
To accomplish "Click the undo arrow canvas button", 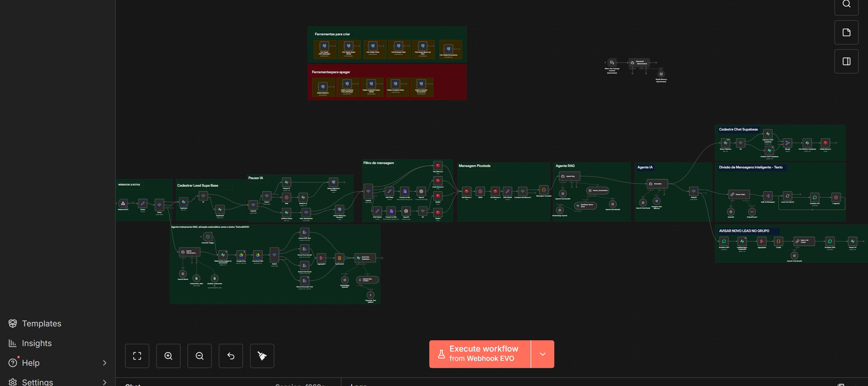I will pyautogui.click(x=231, y=356).
